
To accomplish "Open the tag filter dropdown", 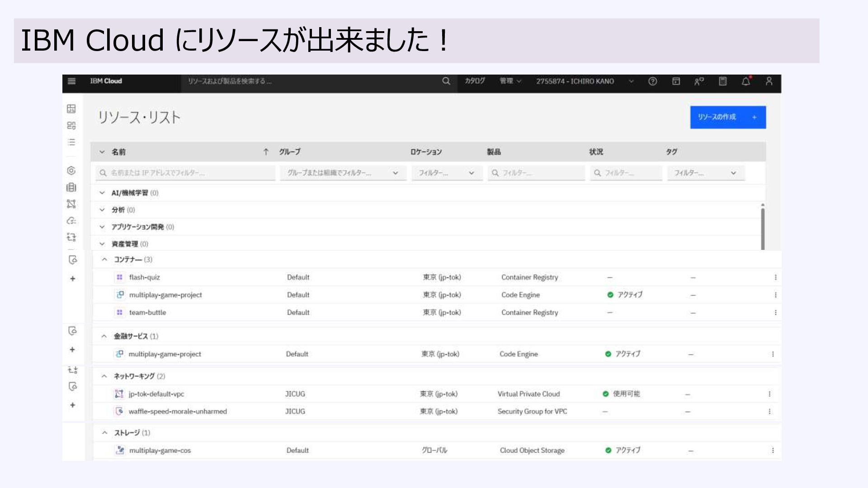I will click(706, 173).
